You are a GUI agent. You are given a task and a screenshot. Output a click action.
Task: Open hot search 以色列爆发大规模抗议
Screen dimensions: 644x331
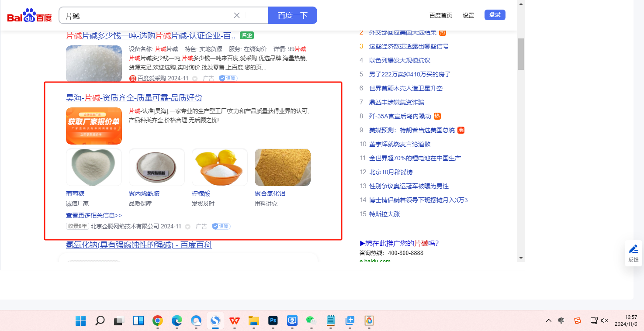click(400, 60)
